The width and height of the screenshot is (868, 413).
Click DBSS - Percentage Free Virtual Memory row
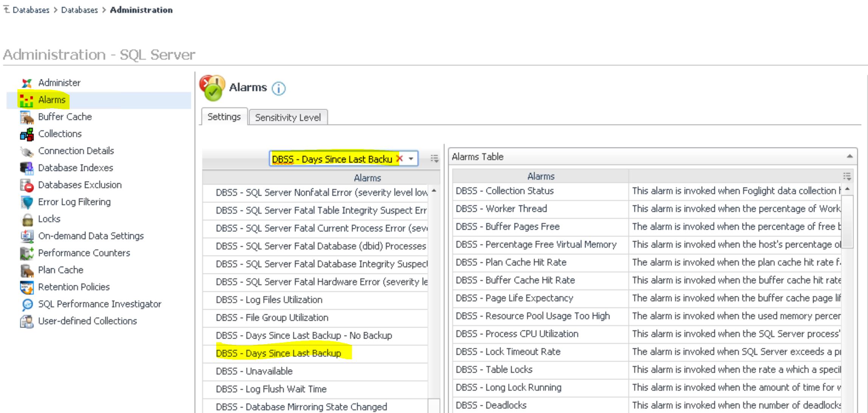(647, 244)
